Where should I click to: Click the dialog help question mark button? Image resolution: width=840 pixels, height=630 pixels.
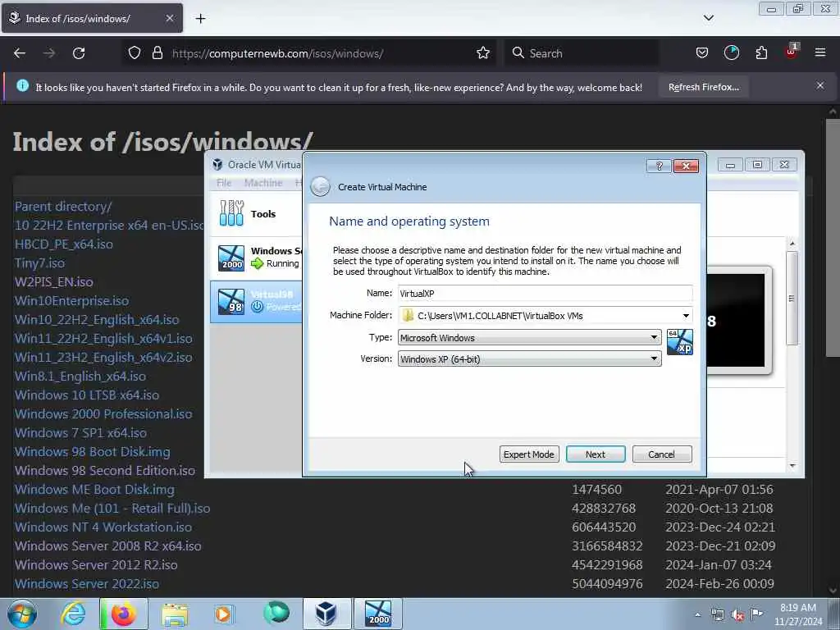point(659,166)
